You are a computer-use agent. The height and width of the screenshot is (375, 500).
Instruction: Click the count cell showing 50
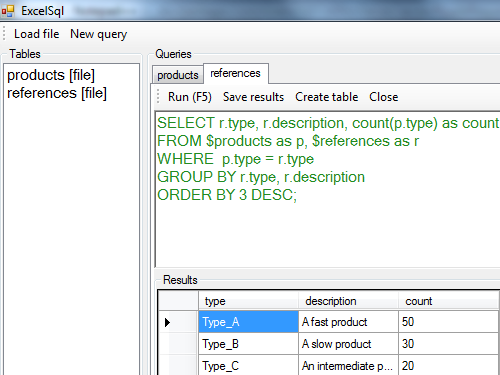tap(448, 322)
